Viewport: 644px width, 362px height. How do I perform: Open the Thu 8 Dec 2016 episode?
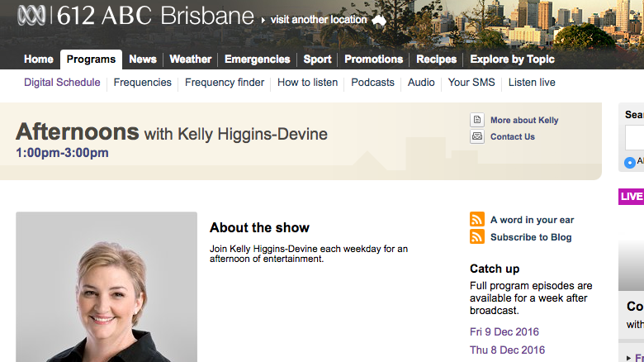[507, 350]
